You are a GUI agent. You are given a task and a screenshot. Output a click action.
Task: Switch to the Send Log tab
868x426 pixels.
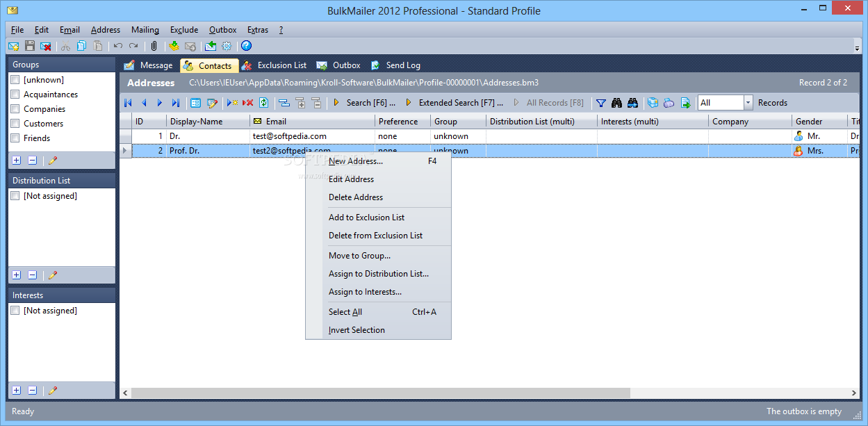(x=395, y=65)
